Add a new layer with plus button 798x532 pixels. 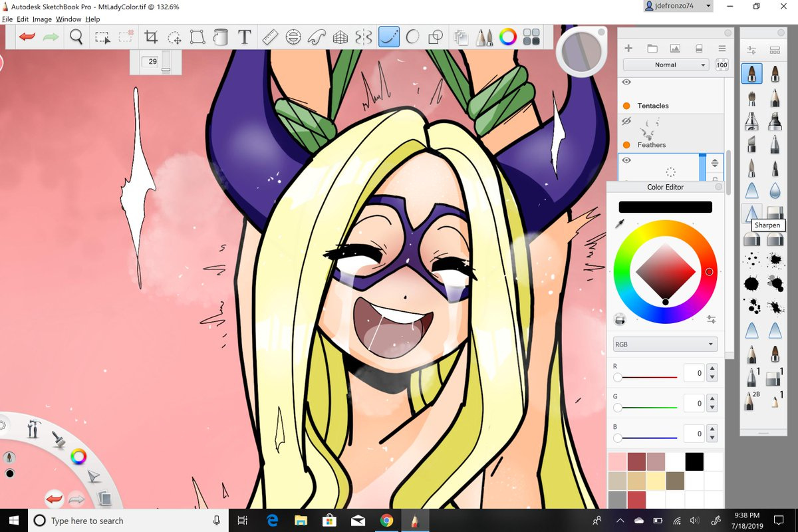tap(628, 49)
